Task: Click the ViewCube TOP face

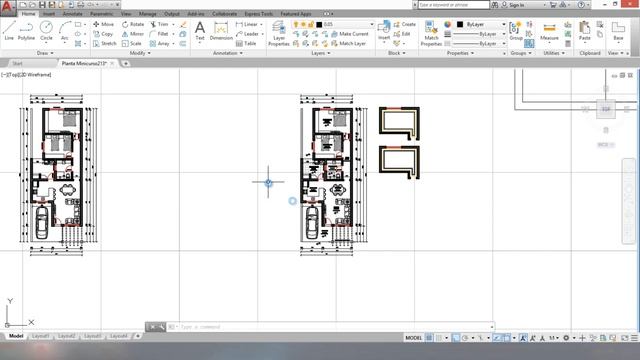Action: [x=606, y=109]
